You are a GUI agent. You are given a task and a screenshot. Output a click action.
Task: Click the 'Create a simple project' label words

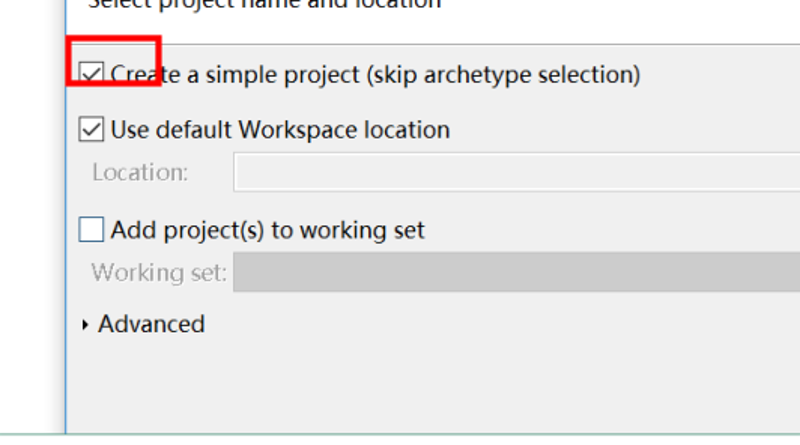235,75
